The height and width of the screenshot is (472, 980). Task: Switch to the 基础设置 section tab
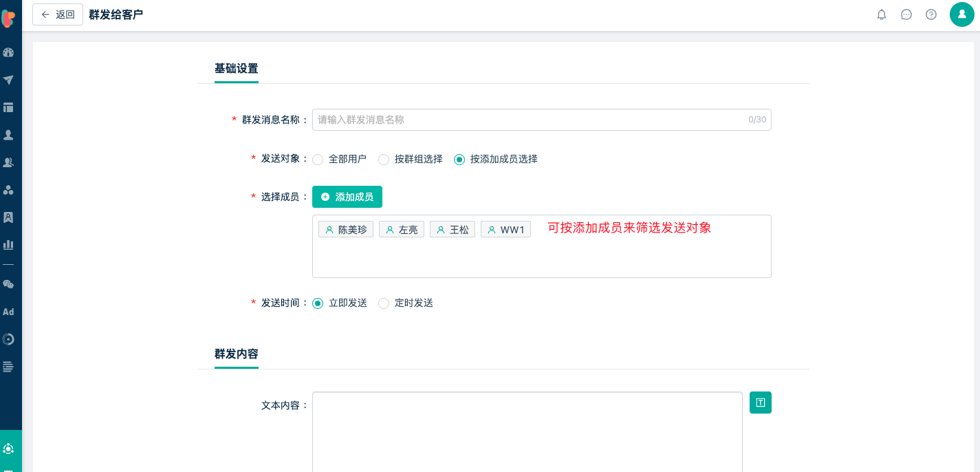(237, 69)
